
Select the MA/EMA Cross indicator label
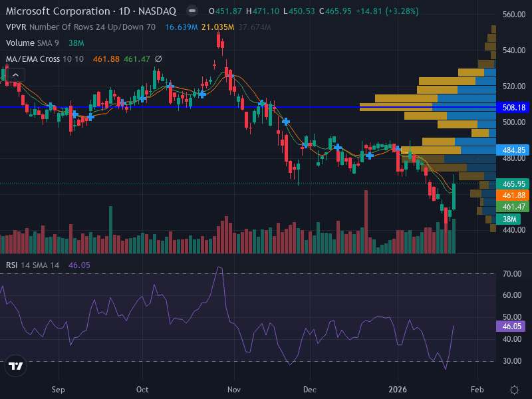45,59
